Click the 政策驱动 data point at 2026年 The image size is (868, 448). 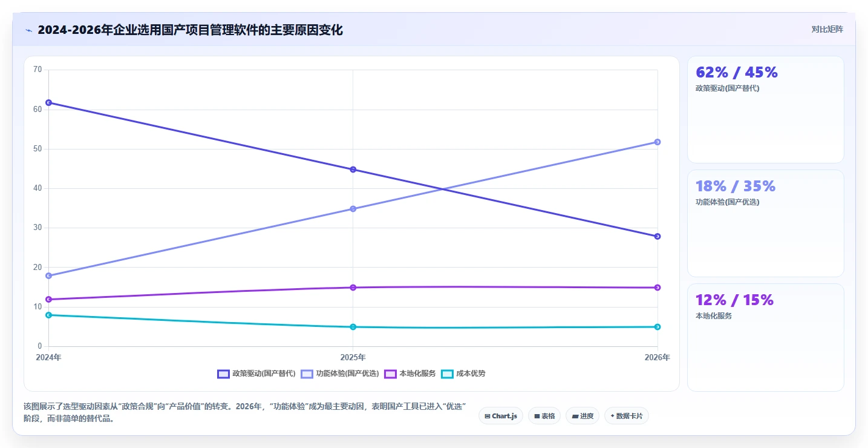(x=658, y=236)
